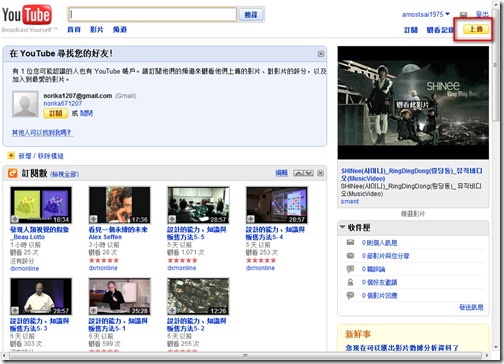Open the 16:34 Beau Lotto video thumbnail

(x=41, y=205)
